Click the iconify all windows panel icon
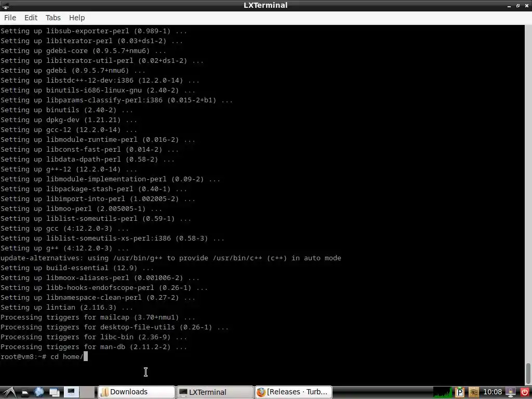The height and width of the screenshot is (399, 532). (x=54, y=392)
